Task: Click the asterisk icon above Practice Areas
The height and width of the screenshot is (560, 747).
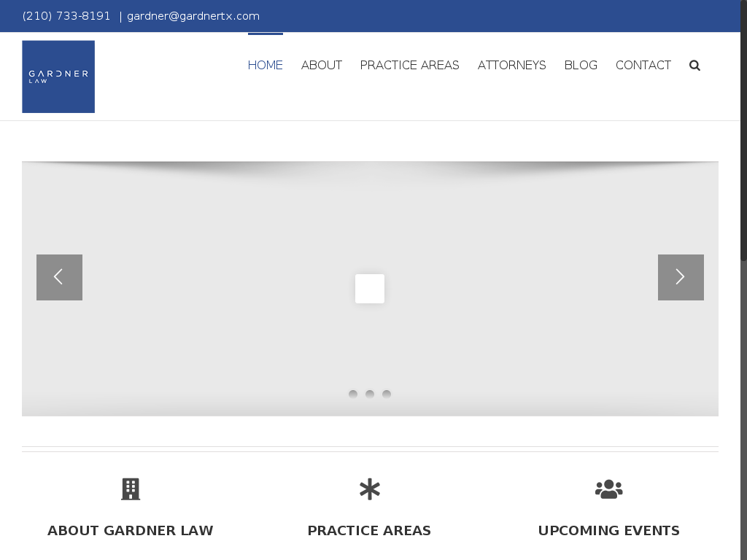Action: (x=370, y=489)
